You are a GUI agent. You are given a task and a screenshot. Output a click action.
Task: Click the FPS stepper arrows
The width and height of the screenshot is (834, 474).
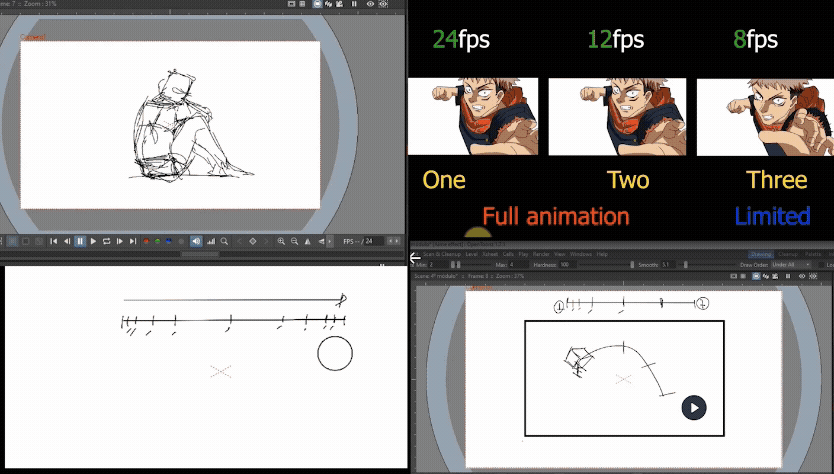(x=394, y=241)
